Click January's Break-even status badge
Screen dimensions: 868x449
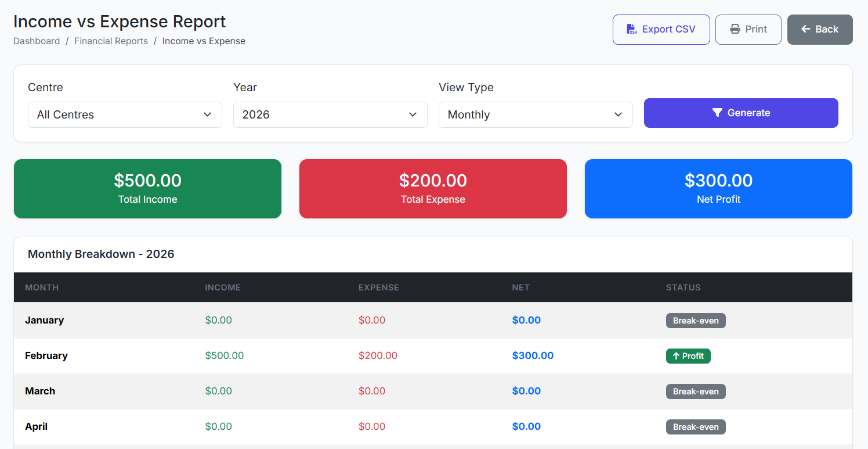click(696, 321)
